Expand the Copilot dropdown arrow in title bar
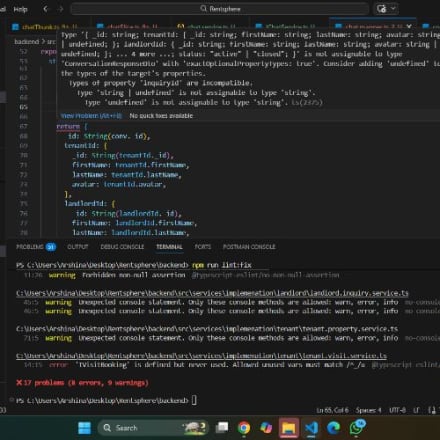Image resolution: width=440 pixels, height=440 pixels. [393, 9]
